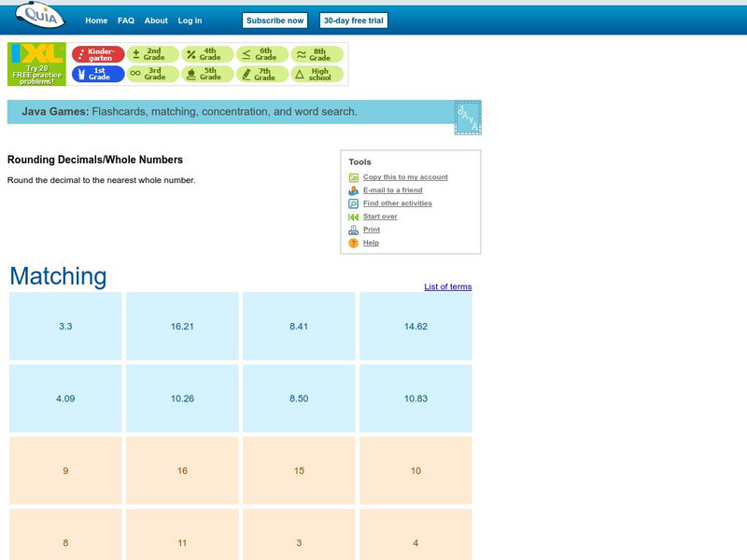Click the Copy this to my account icon
This screenshot has width=747, height=560.
[x=353, y=177]
